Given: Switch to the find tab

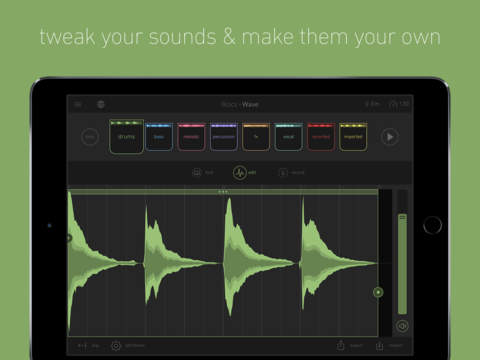Looking at the screenshot, I should tap(203, 172).
